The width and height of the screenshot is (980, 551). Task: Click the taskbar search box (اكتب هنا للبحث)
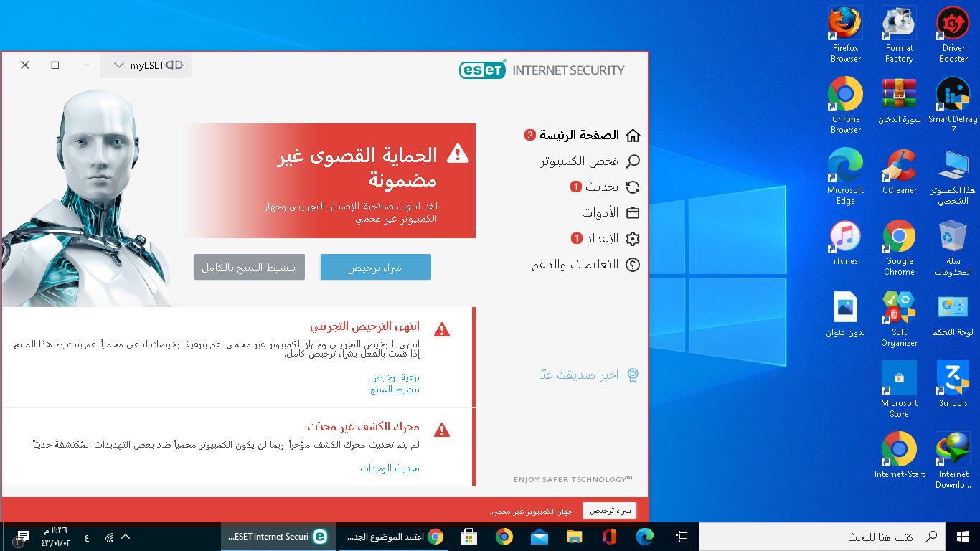coord(821,537)
